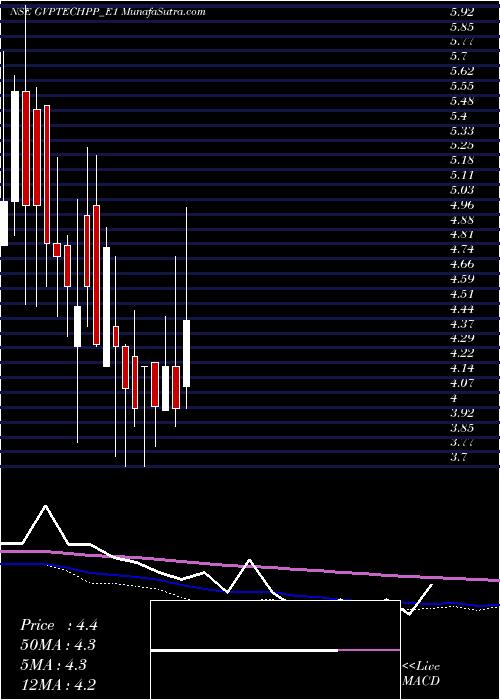The image size is (500, 700).
Task: Select the 5.55 price axis label
Action: point(462,86)
